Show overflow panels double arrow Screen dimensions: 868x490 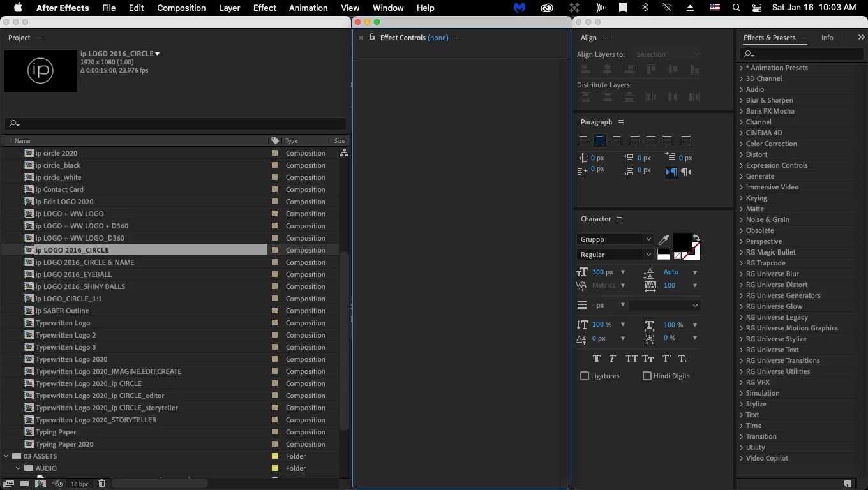point(861,38)
